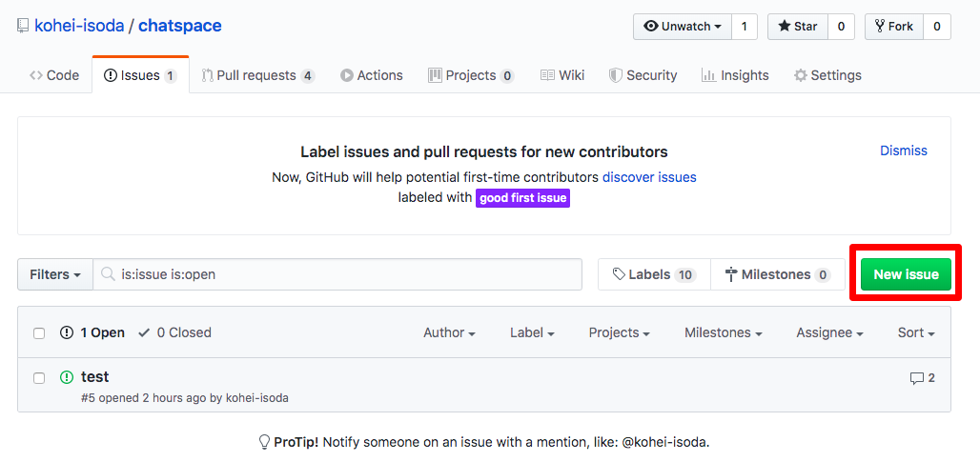Open the Unwatch dropdown menu
This screenshot has height=462, width=980.
pos(682,27)
